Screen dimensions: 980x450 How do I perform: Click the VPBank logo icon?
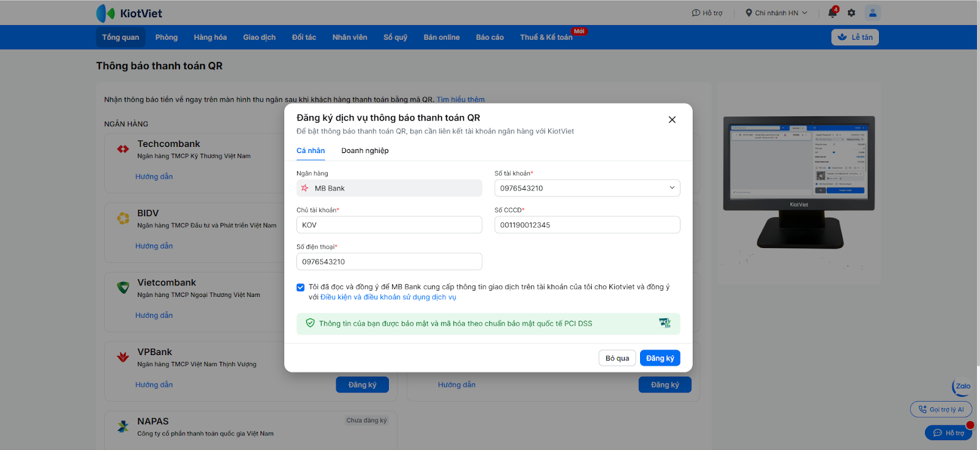[x=123, y=356]
